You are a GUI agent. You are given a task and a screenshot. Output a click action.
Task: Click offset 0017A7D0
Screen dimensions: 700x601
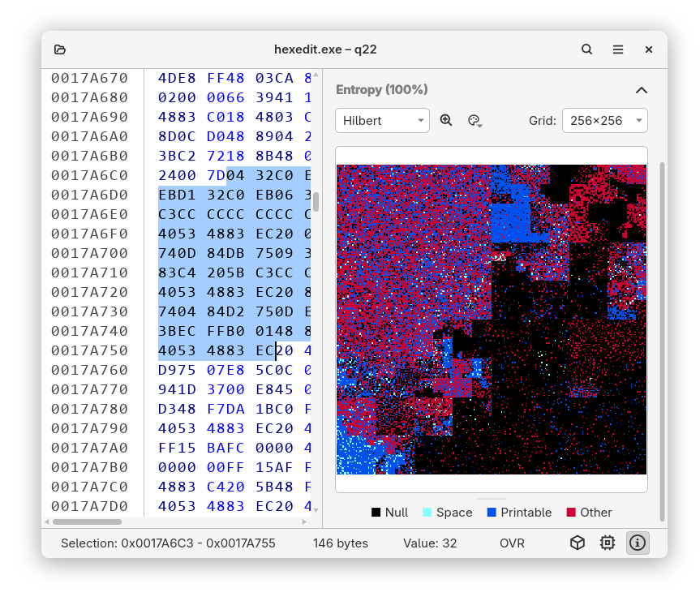(89, 506)
